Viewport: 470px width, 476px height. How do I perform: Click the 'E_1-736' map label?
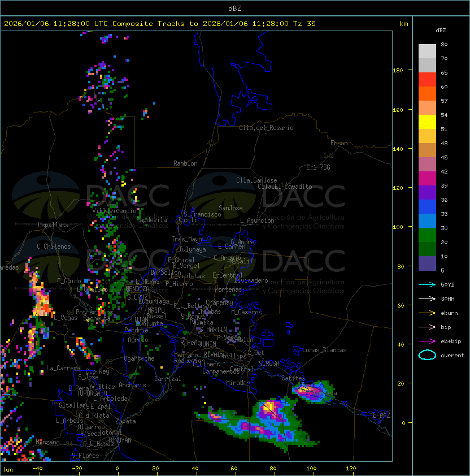pos(318,167)
